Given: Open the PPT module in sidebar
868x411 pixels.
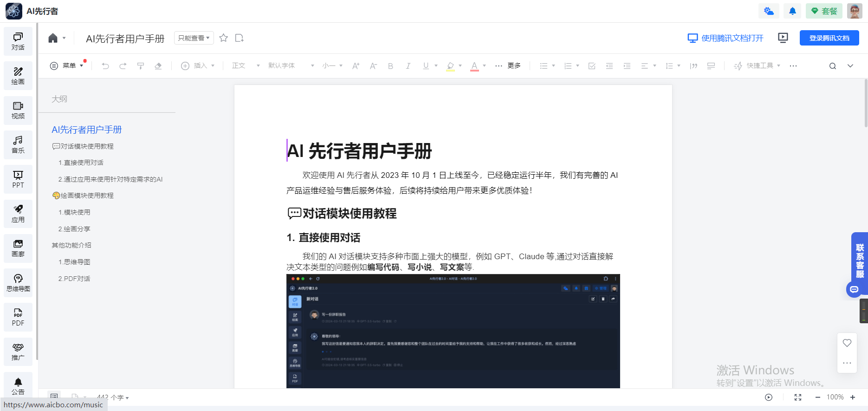Looking at the screenshot, I should coord(18,179).
